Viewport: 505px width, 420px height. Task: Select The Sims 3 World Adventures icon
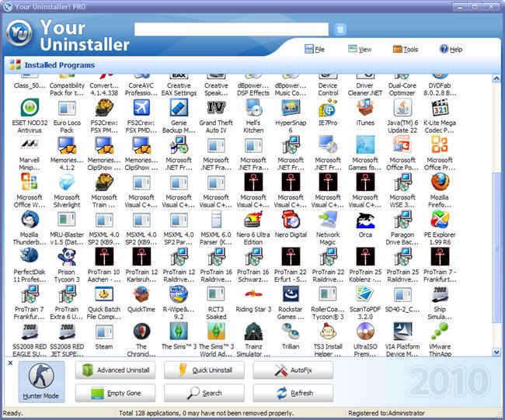[x=216, y=331]
